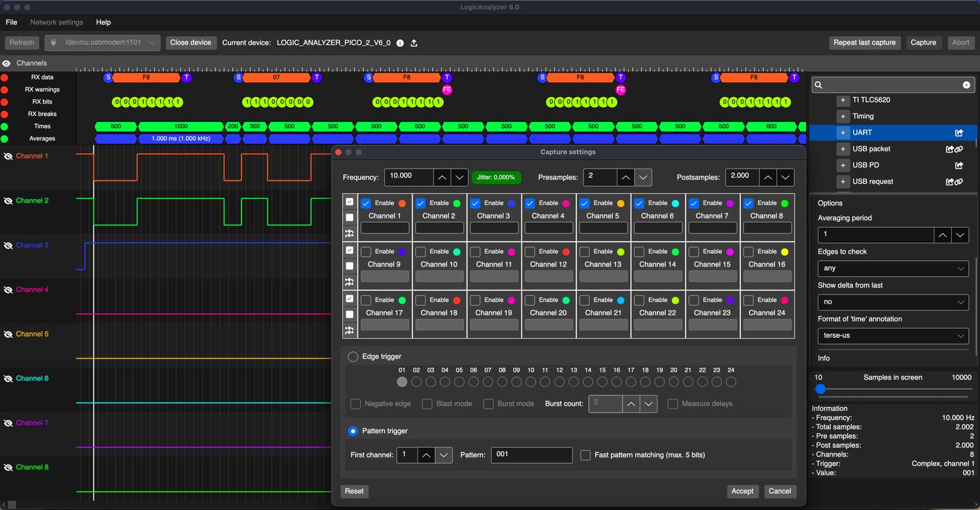
Task: Open the Network settings menu
Action: tap(57, 23)
